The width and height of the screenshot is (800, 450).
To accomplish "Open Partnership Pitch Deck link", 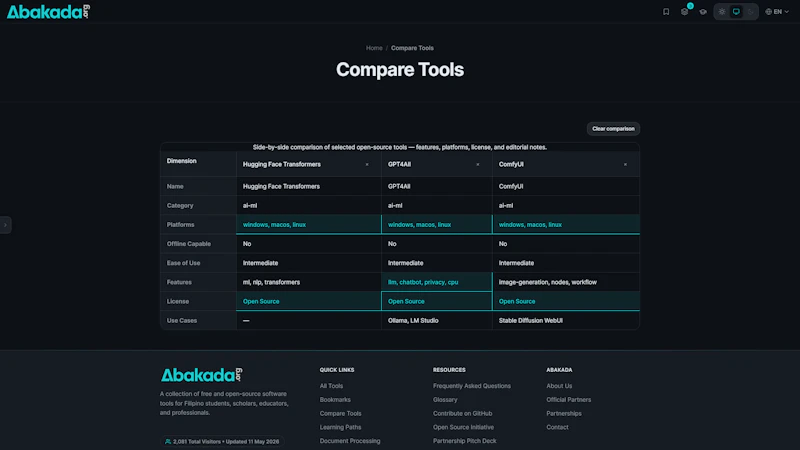I will (x=464, y=441).
